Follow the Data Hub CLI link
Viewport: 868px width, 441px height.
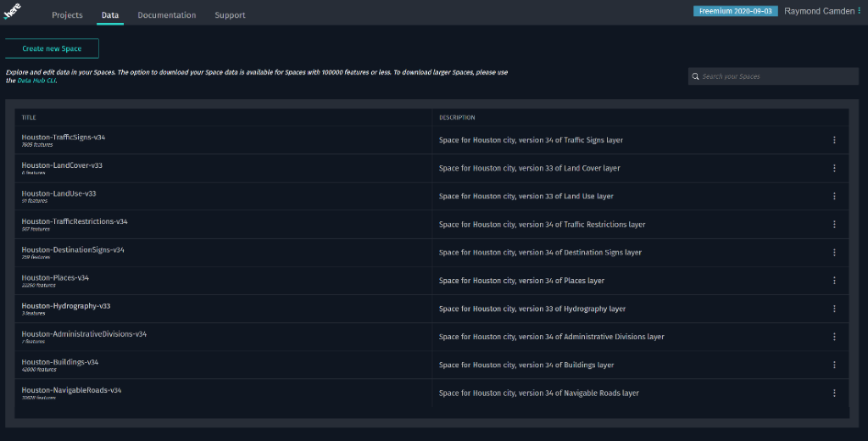point(36,81)
